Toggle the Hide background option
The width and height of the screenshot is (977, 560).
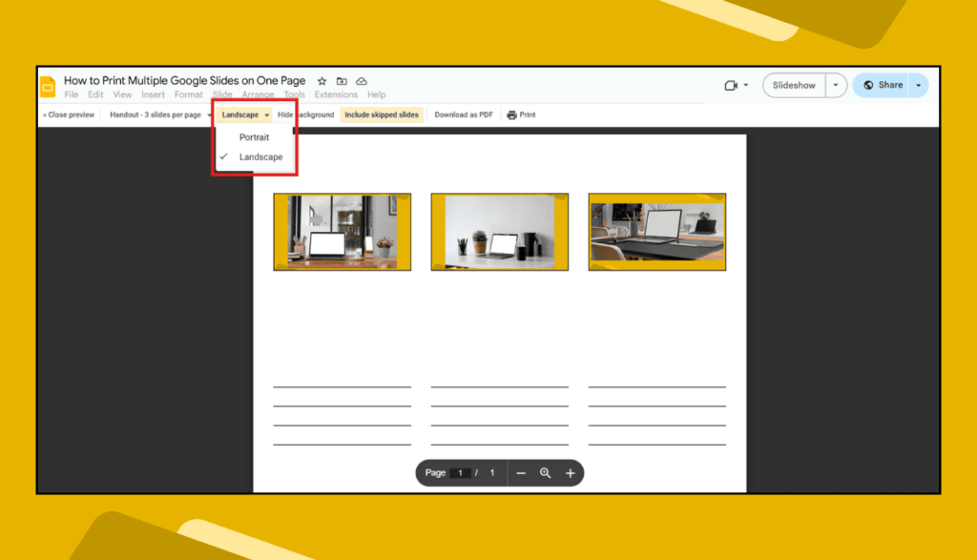tap(305, 114)
